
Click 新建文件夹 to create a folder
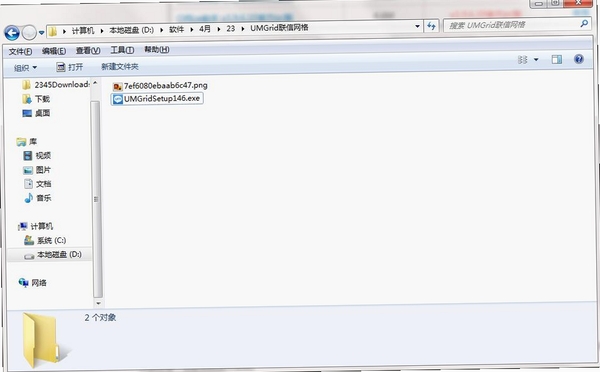point(120,67)
